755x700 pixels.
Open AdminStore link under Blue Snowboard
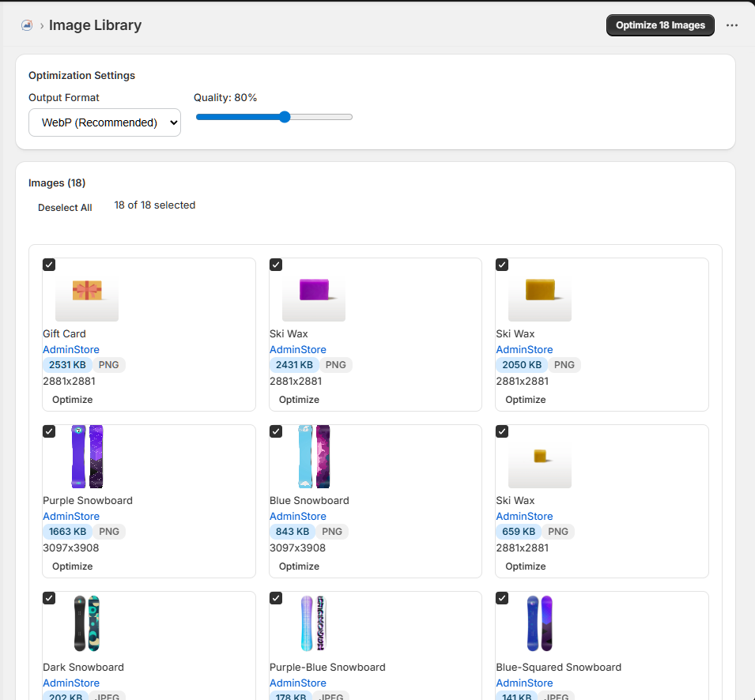pyautogui.click(x=298, y=516)
